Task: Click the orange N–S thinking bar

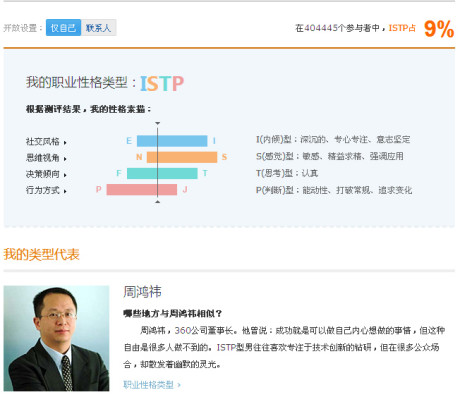Action: click(182, 157)
